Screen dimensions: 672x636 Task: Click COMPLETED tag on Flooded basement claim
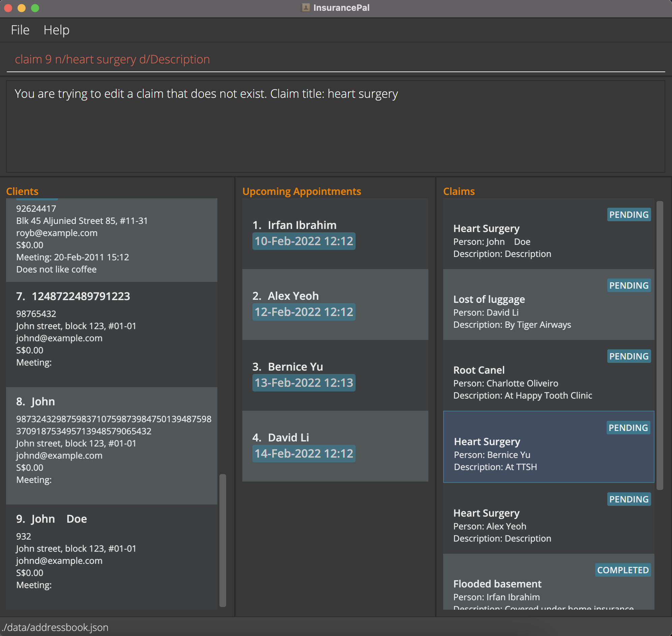(x=622, y=570)
